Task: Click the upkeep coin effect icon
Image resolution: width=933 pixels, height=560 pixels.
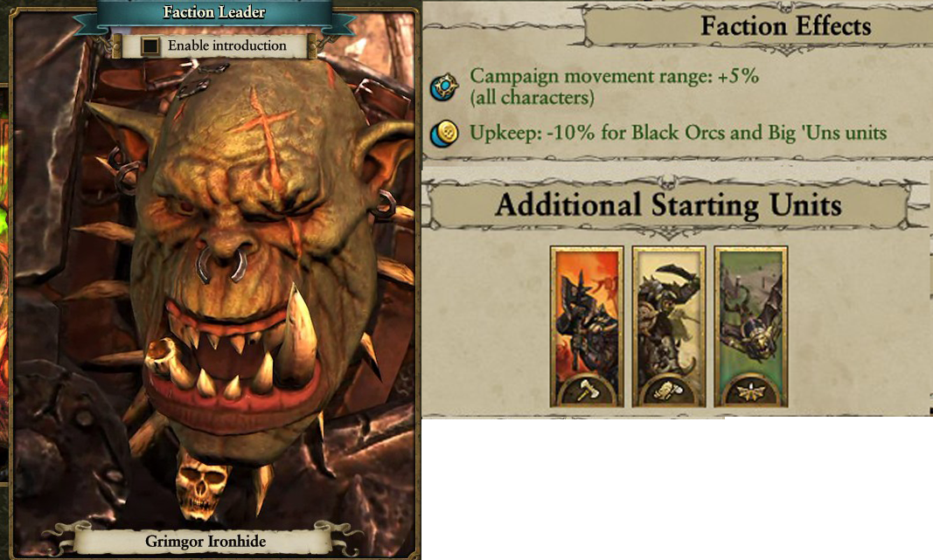Action: pyautogui.click(x=444, y=133)
